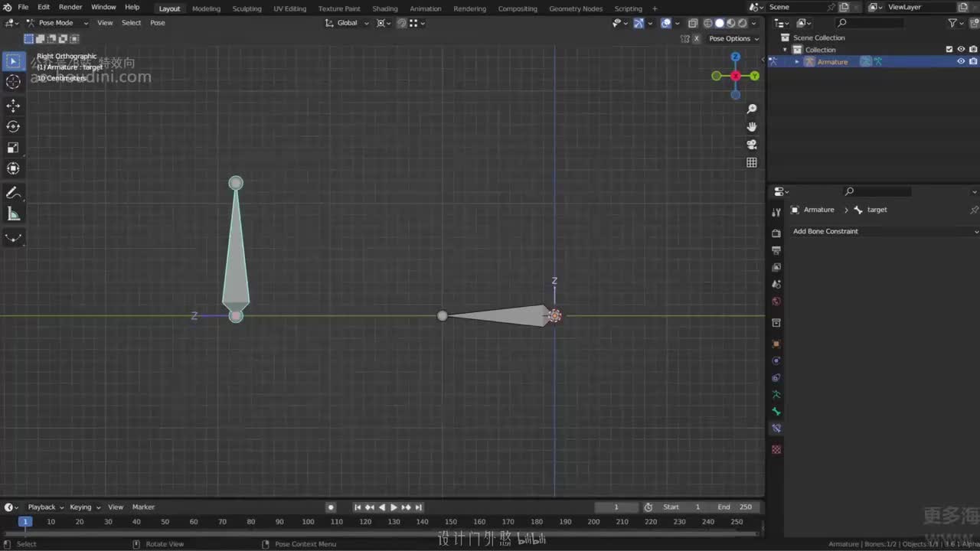Select the Annotate pencil tool
Screen dimensions: 980x551
pyautogui.click(x=13, y=193)
